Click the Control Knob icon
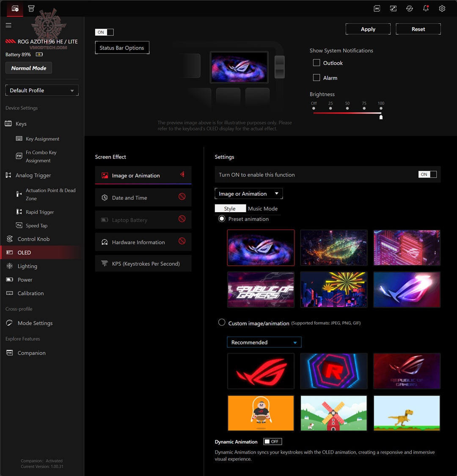Screen dimensions: 457x476 pyautogui.click(x=10, y=239)
